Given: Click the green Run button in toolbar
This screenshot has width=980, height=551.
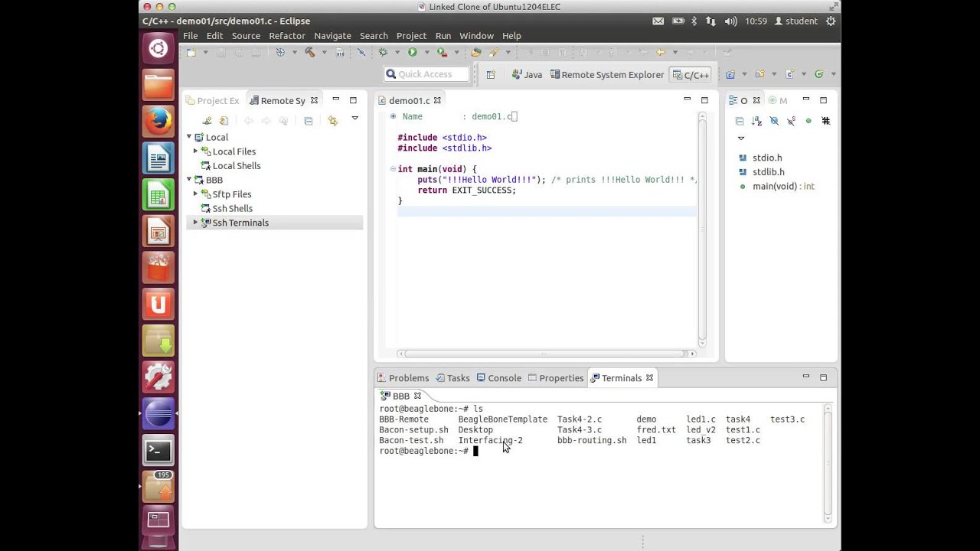Looking at the screenshot, I should pyautogui.click(x=412, y=52).
